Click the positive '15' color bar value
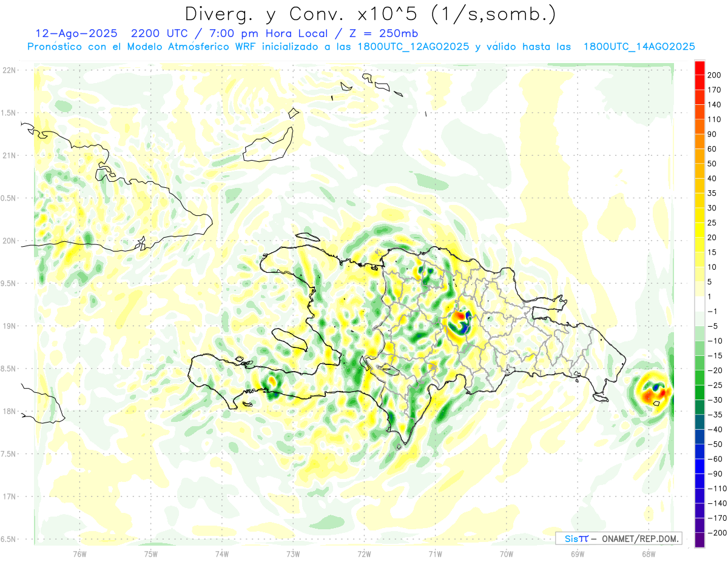 click(713, 252)
